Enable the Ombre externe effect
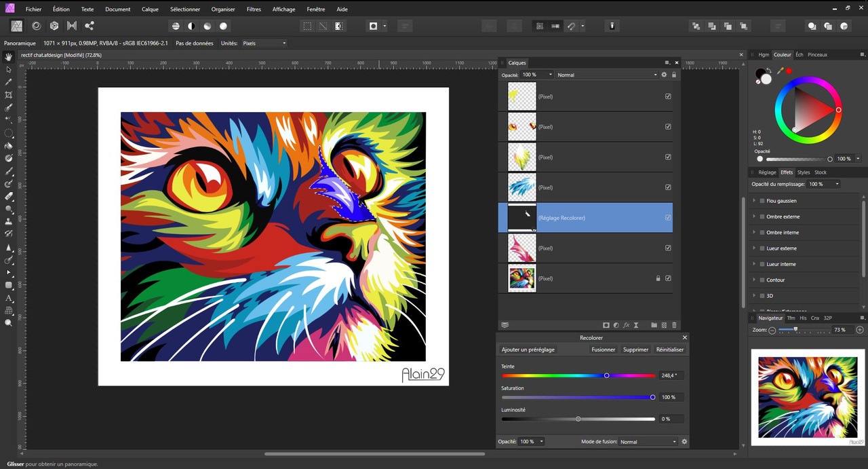The image size is (868, 469). pyautogui.click(x=762, y=217)
